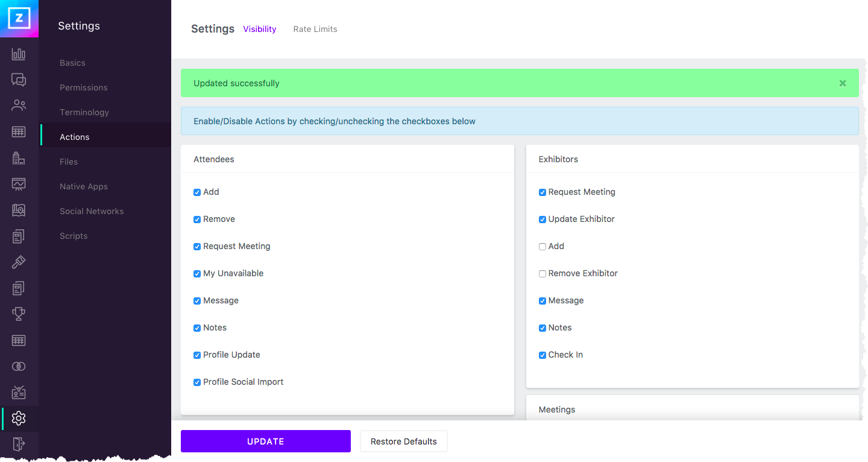This screenshot has width=868, height=462.
Task: Toggle the Exhibitors Notes checkbox
Action: (542, 328)
